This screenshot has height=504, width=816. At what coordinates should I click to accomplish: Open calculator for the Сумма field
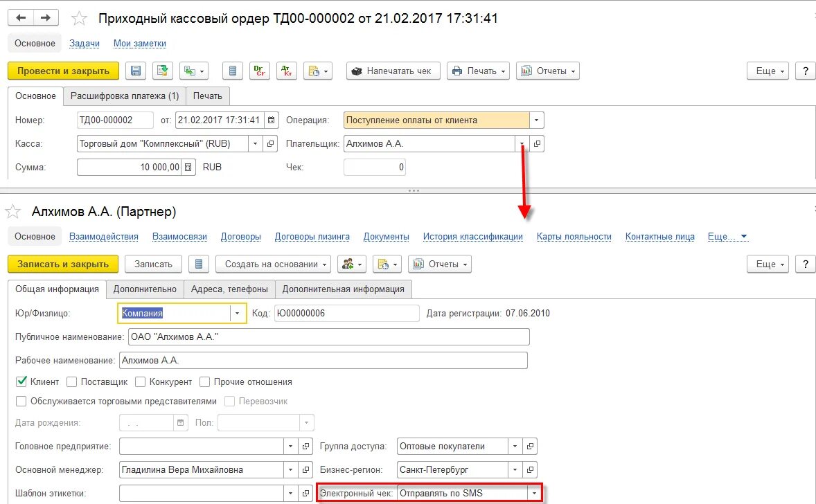(x=188, y=168)
